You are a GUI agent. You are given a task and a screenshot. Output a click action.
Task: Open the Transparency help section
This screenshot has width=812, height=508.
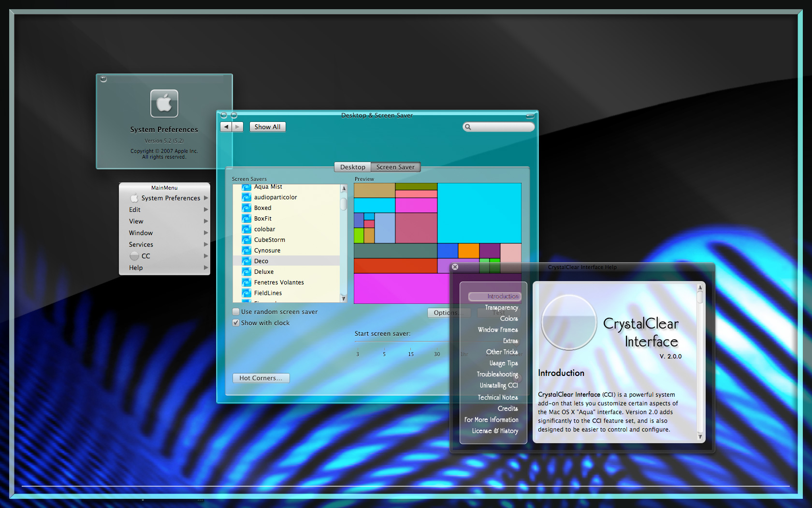click(x=501, y=307)
